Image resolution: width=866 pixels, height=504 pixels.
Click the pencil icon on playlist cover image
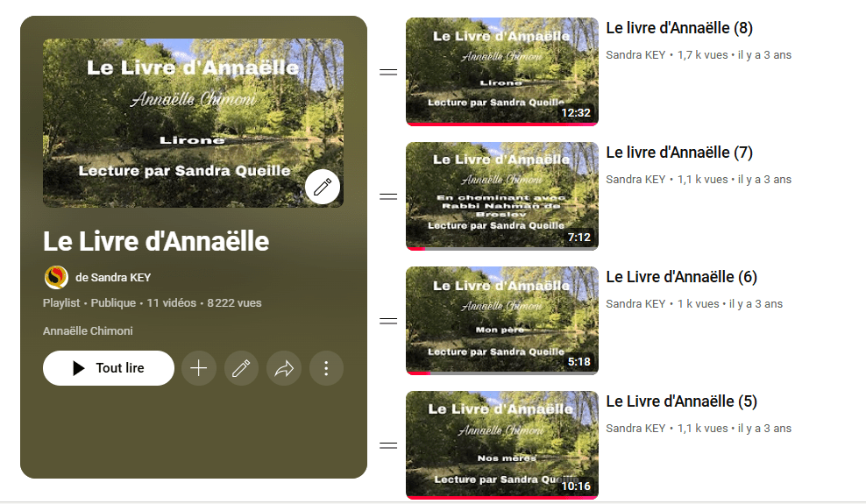point(323,187)
